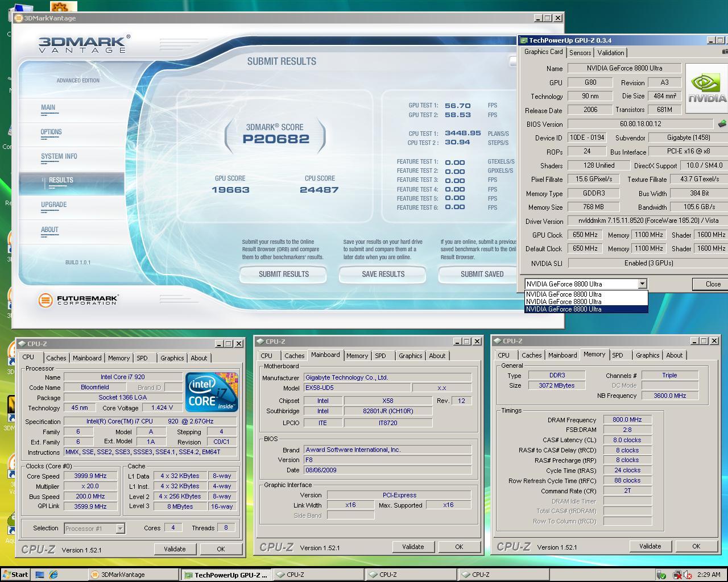Screen dimensions: 728x582
Task: Open Graphics tab in left CPU-Z window
Action: (x=172, y=358)
